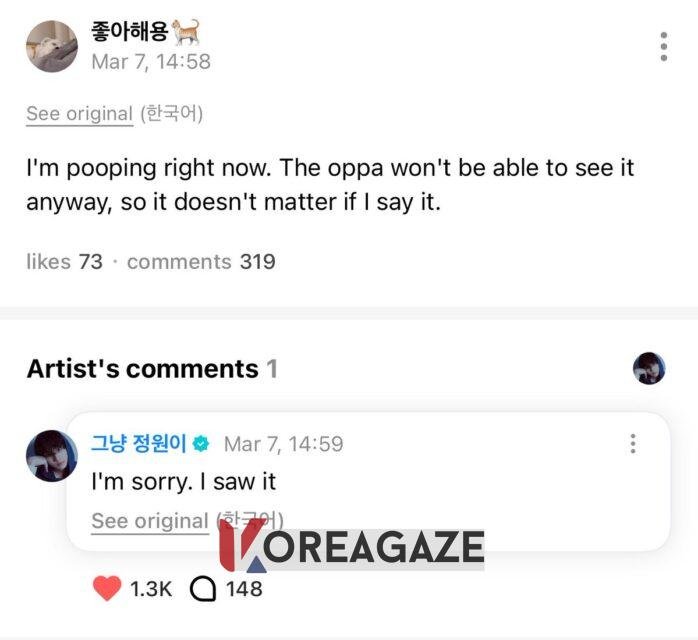Click the Mar 7, 14:59 comment timestamp
Image resolution: width=698 pixels, height=640 pixels.
pos(284,443)
